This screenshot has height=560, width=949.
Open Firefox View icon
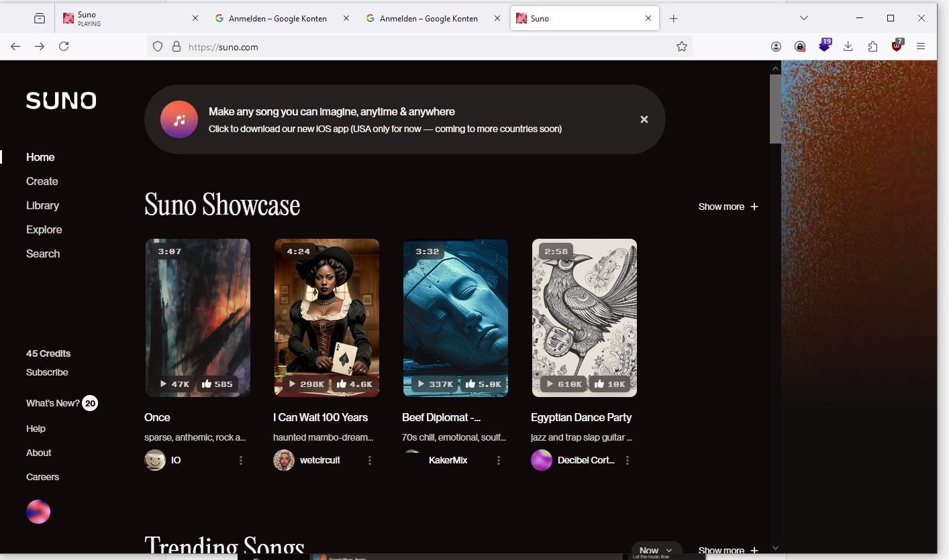coord(40,19)
